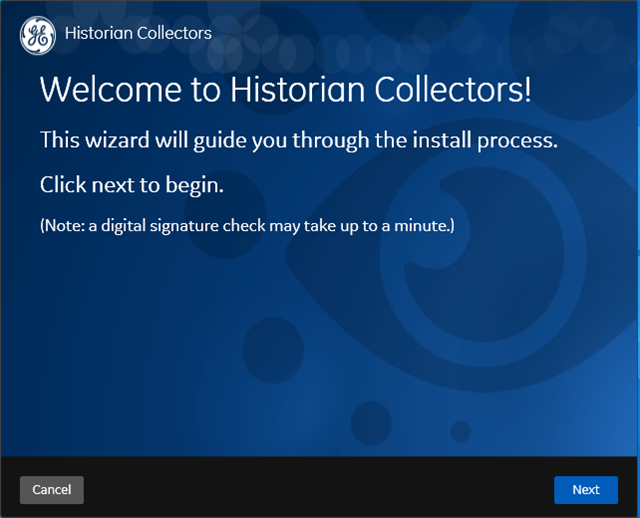Click the tiny dark dot near the footer
The image size is (640, 518).
click(460, 431)
